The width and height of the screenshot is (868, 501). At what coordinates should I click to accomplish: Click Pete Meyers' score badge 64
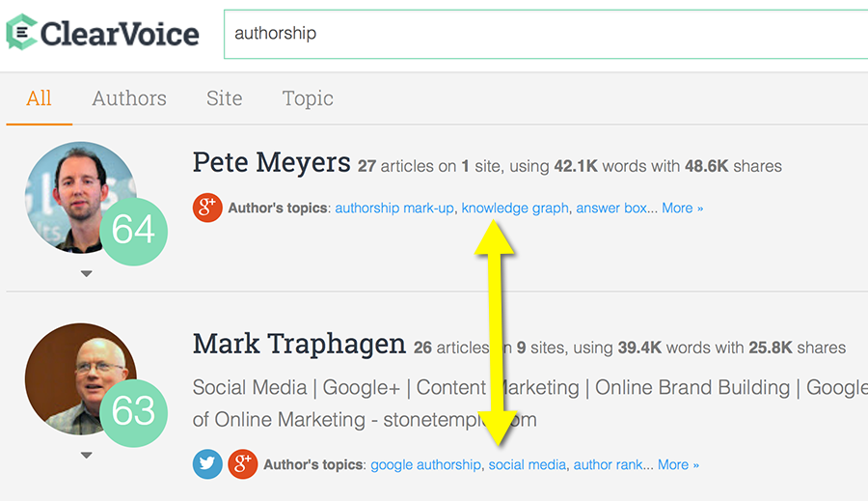pos(133,231)
